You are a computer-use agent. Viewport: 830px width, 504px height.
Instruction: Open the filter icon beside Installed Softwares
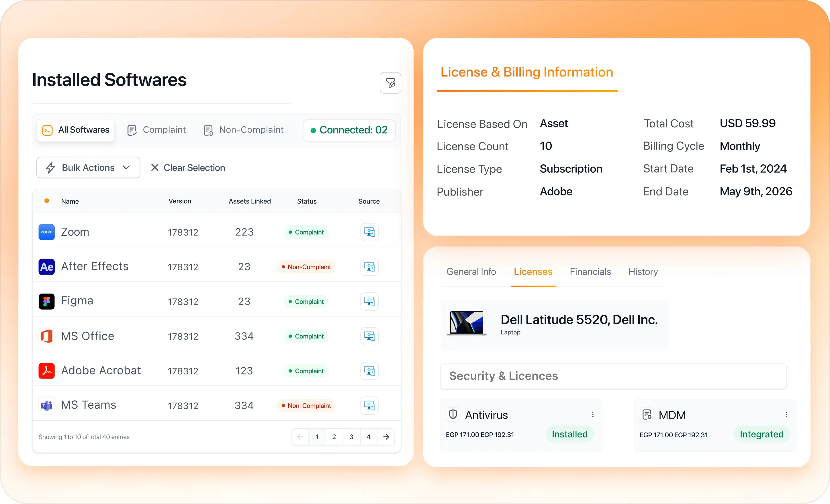click(x=390, y=83)
